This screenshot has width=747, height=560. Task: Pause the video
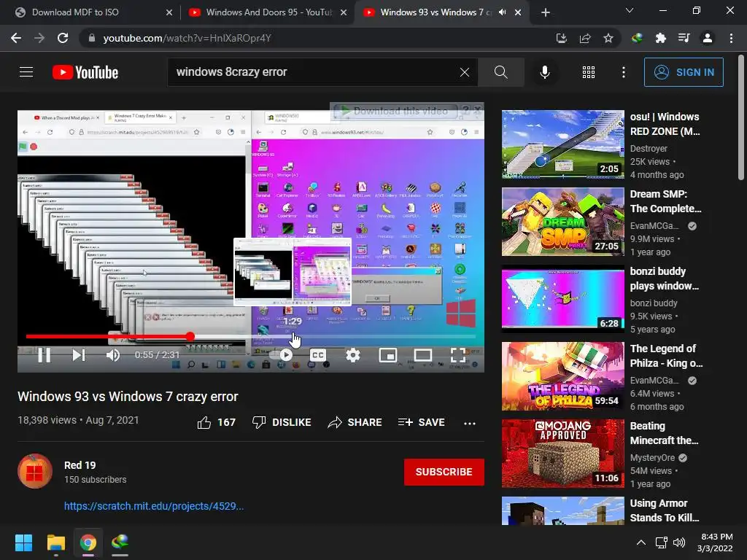tap(44, 355)
